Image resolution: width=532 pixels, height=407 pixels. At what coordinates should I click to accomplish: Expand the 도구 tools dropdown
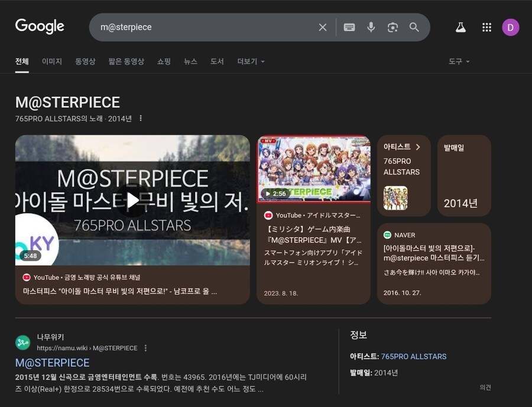pos(459,62)
